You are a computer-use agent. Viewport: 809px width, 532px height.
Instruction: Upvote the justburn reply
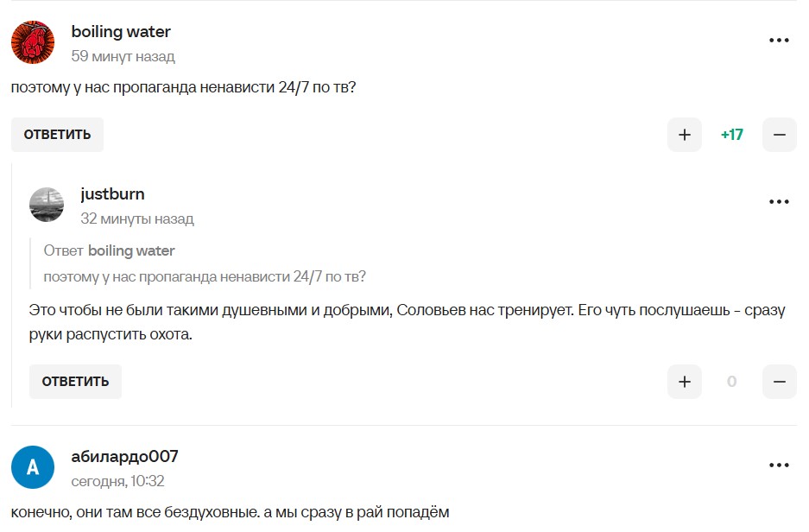(x=685, y=382)
